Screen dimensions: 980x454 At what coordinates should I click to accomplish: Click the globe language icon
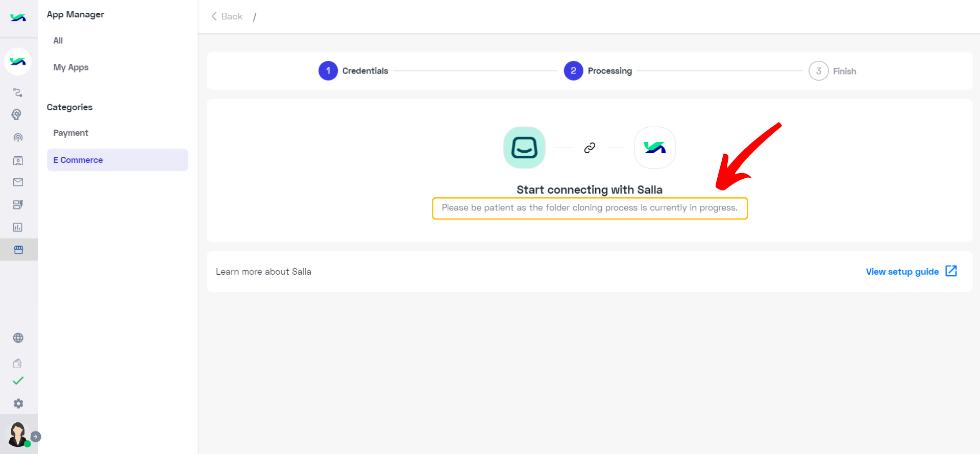tap(18, 338)
